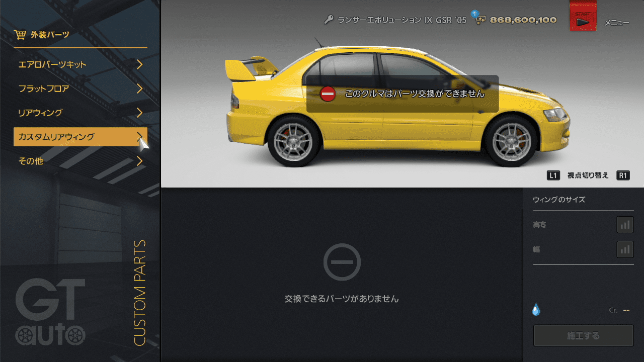Open the メニュー link at top right
The image size is (644, 362).
point(616,23)
